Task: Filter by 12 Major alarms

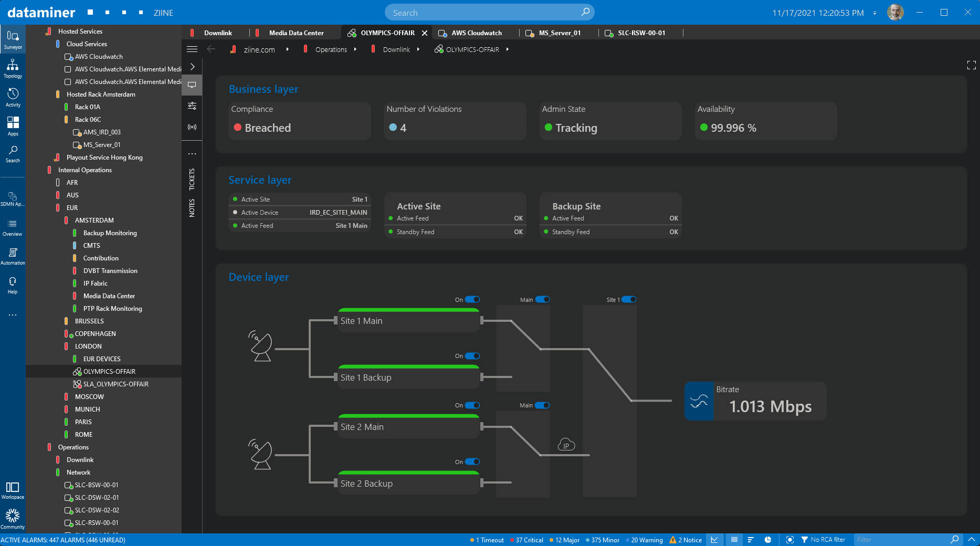Action: point(564,540)
